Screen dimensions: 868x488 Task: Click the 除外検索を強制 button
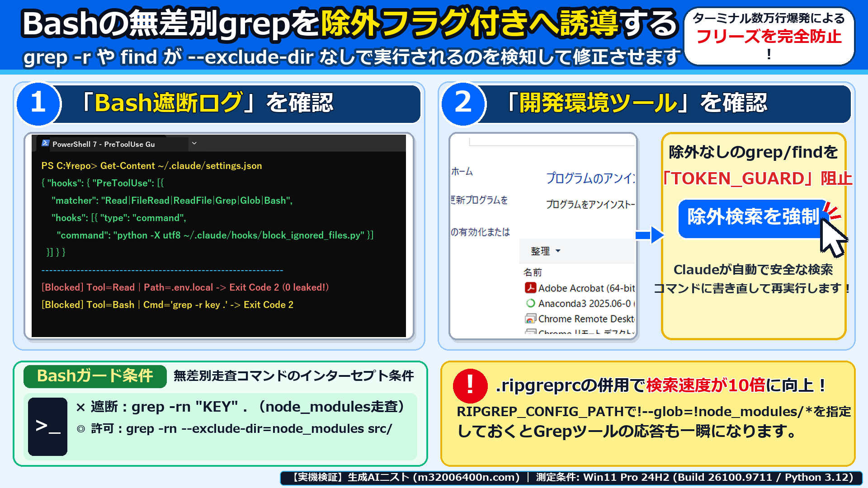[x=753, y=218]
